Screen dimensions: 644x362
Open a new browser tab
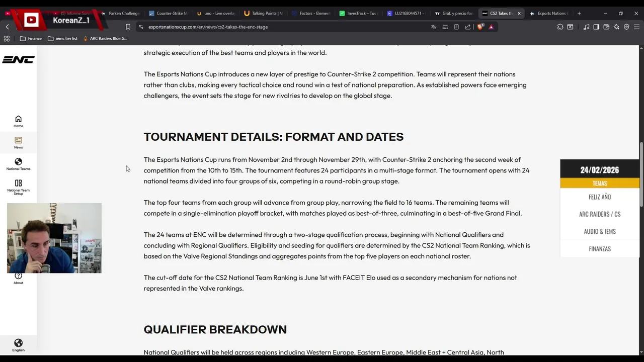579,13
